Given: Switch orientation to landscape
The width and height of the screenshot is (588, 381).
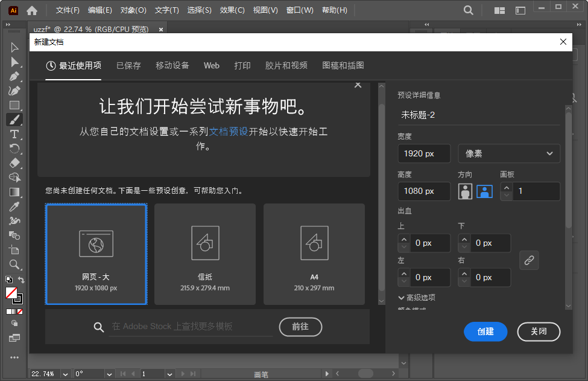Looking at the screenshot, I should pyautogui.click(x=485, y=191).
